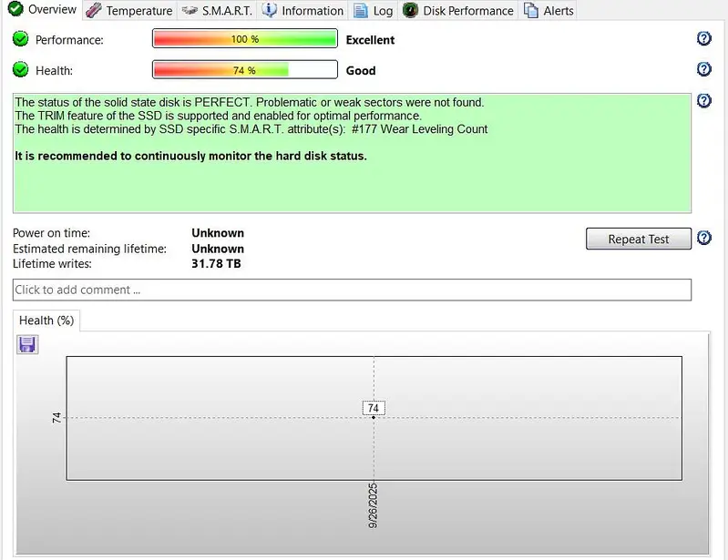Select the Overview tab

point(42,10)
